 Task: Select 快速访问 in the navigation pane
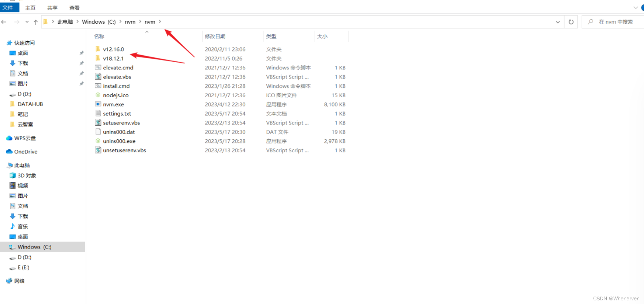coord(24,43)
